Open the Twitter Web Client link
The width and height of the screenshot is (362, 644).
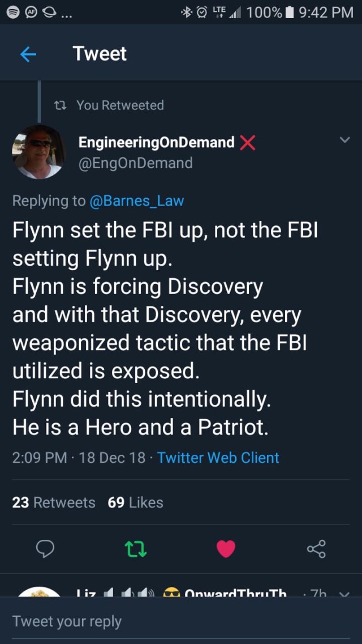click(218, 458)
